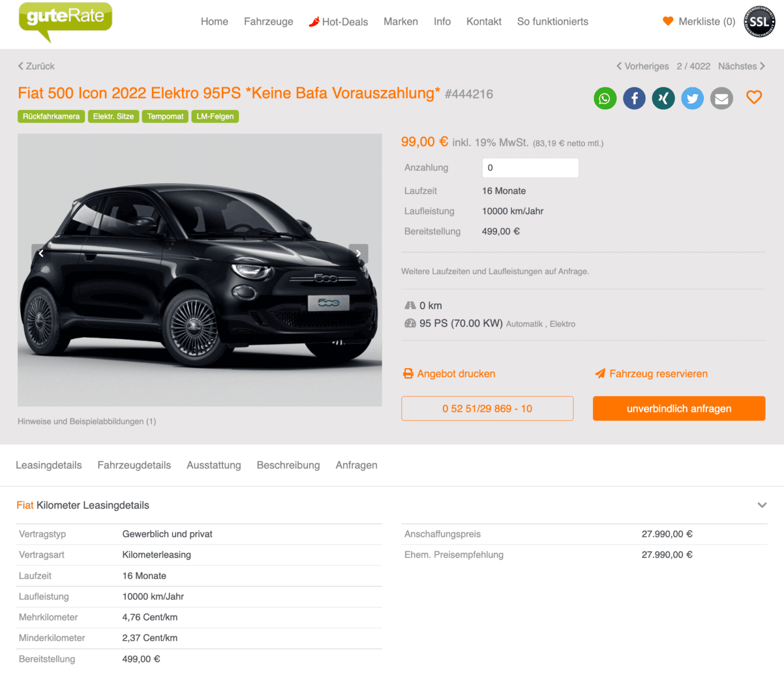This screenshot has width=784, height=682.
Task: Click Mehrkilometer value 4,76 Cent/km
Action: [150, 617]
